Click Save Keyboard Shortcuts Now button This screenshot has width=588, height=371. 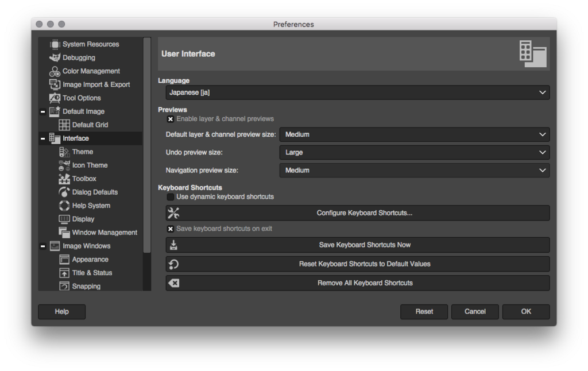click(358, 245)
